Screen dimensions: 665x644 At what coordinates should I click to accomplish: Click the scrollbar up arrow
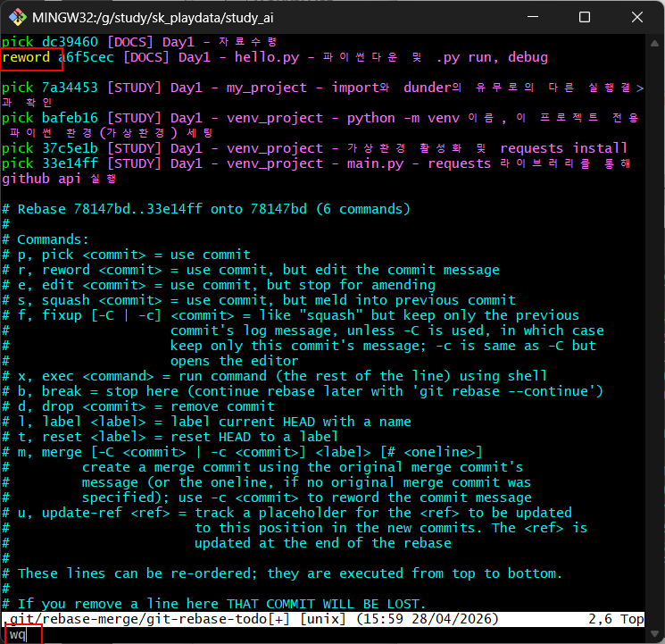[x=654, y=43]
